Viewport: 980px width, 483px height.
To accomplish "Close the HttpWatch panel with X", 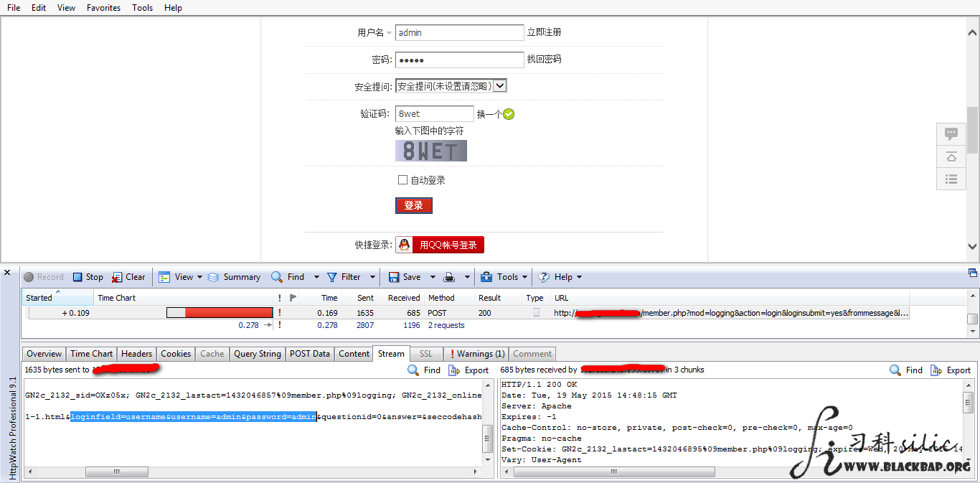I will point(7,273).
